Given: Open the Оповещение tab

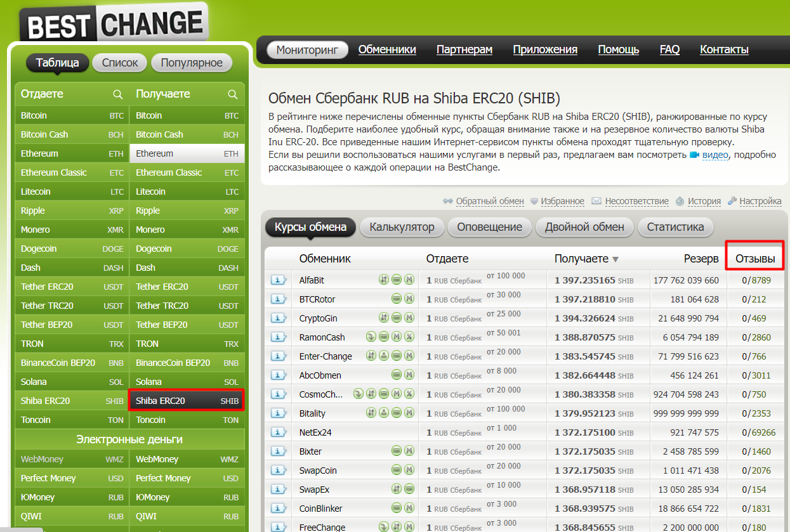Looking at the screenshot, I should click(x=490, y=227).
